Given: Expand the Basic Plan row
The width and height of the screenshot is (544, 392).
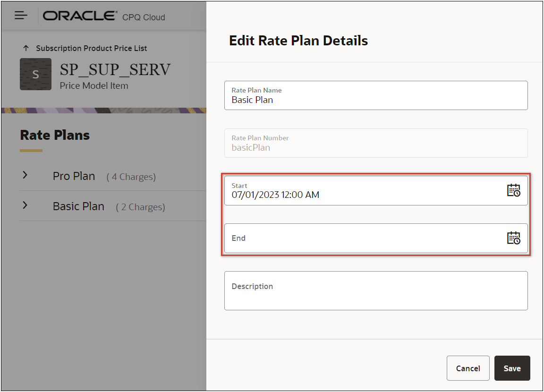Looking at the screenshot, I should point(25,205).
